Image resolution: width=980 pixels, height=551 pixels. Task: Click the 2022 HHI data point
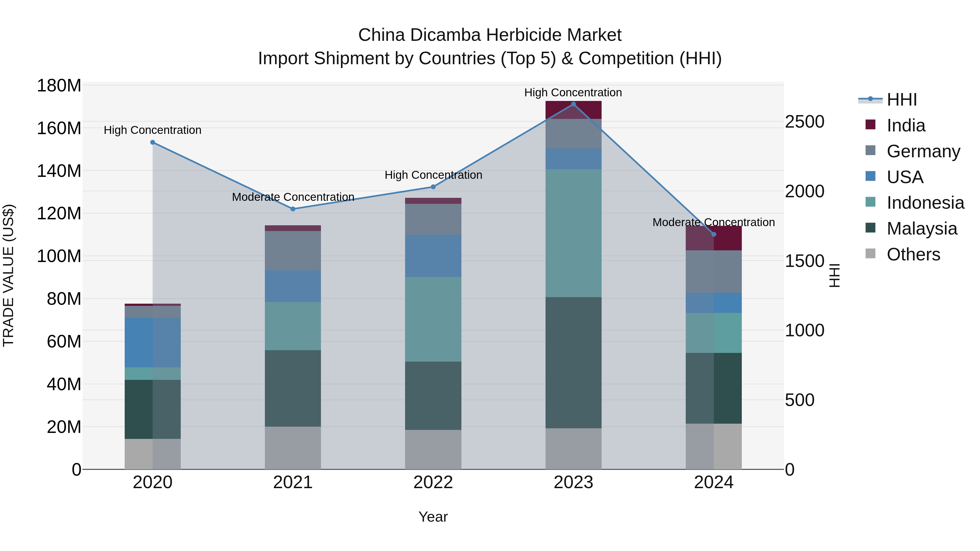433,187
